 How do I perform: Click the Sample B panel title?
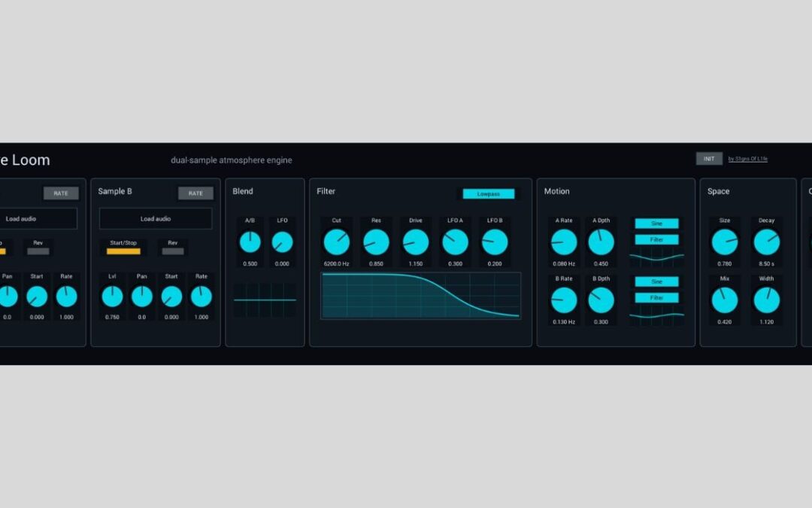tap(115, 191)
